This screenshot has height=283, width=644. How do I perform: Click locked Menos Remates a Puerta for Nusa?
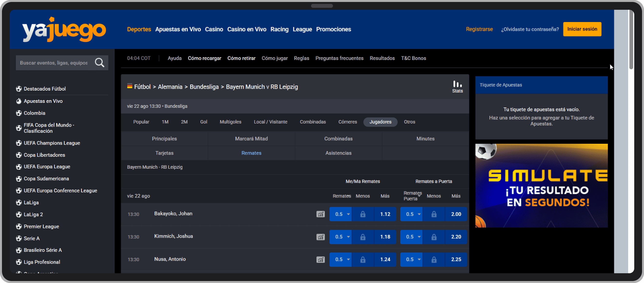click(434, 260)
